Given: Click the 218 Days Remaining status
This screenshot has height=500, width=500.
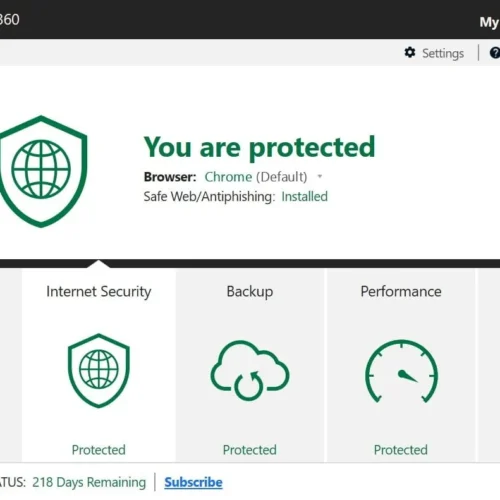Looking at the screenshot, I should click(x=89, y=482).
